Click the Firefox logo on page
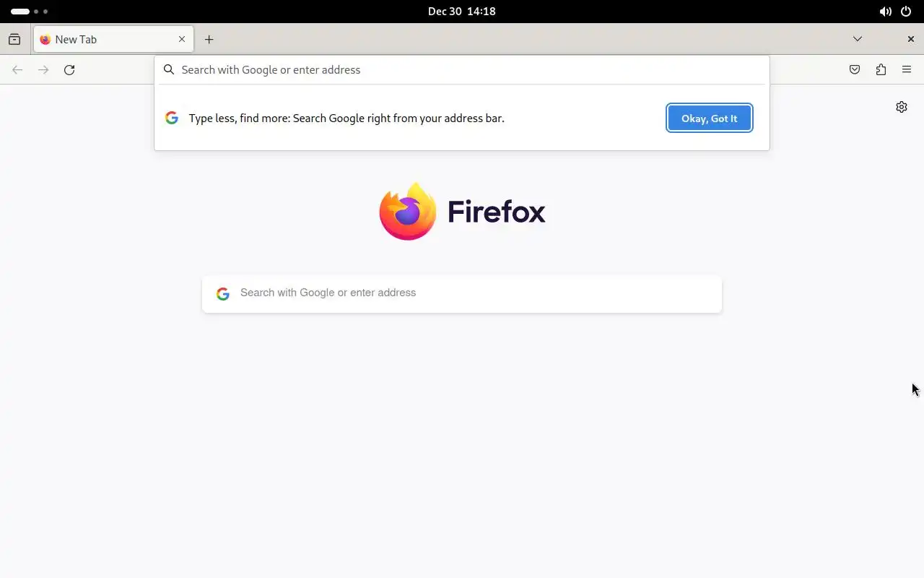 click(x=408, y=211)
